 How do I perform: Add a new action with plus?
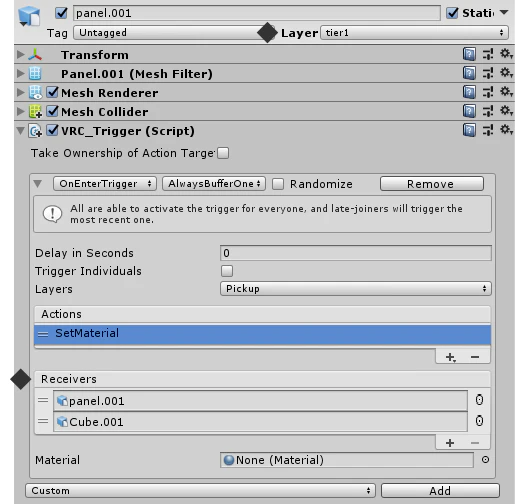pos(450,357)
